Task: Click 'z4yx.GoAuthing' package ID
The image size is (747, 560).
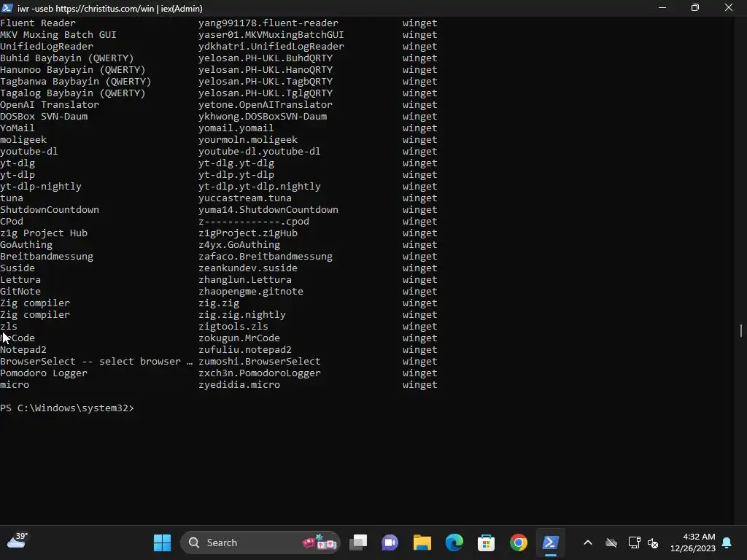Action: tap(239, 245)
